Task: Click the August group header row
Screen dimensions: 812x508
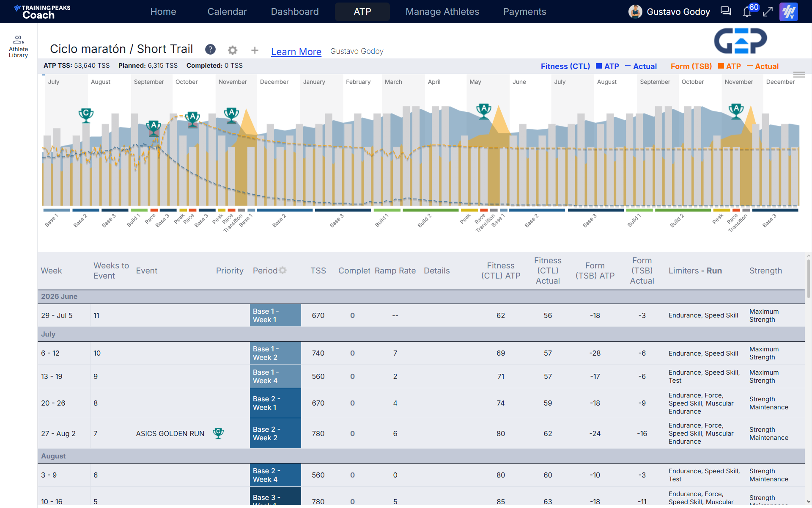Action: pyautogui.click(x=421, y=456)
